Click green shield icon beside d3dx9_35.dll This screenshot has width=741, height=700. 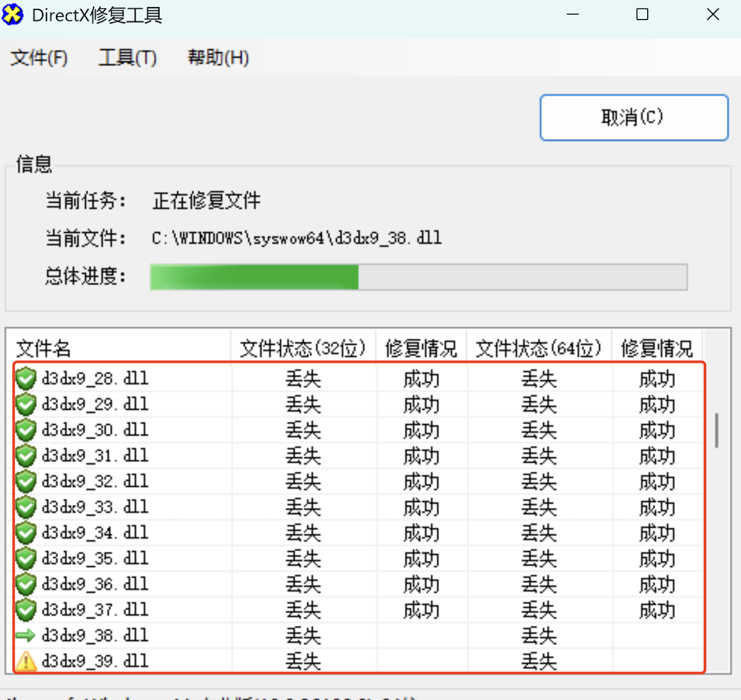click(x=26, y=559)
